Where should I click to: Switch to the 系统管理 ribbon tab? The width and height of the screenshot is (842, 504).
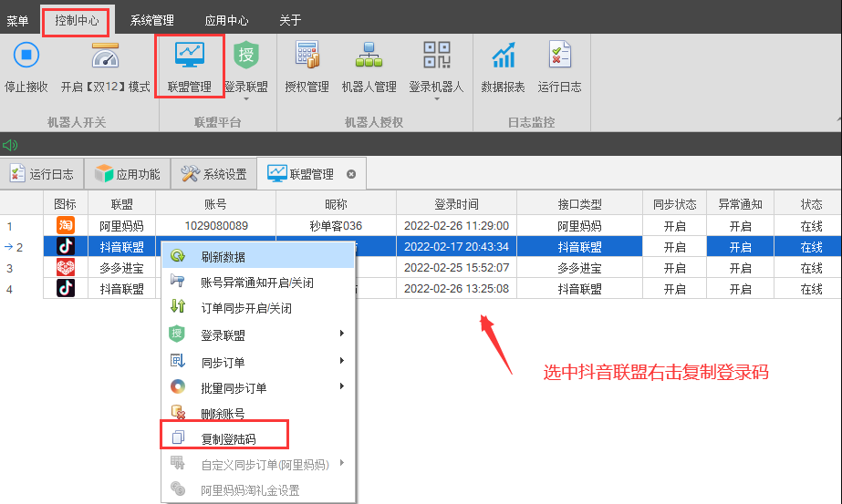[152, 20]
